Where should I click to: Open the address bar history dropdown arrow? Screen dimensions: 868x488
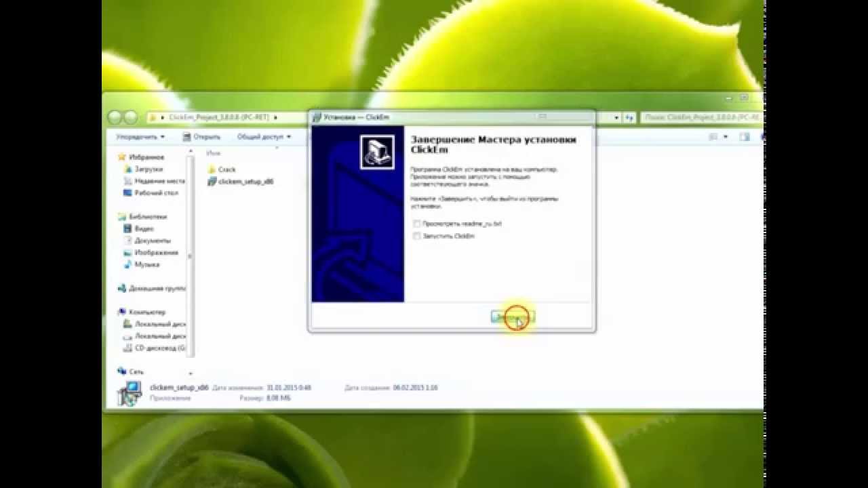tap(616, 117)
